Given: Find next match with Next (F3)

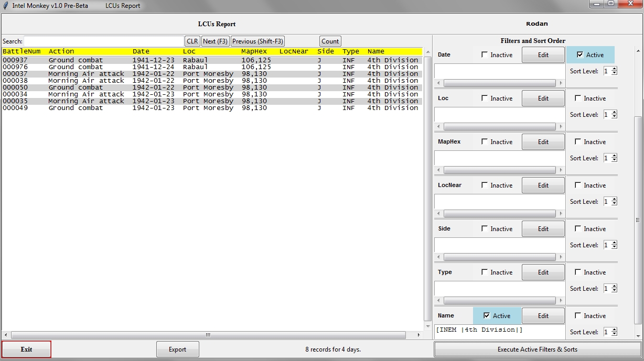Looking at the screenshot, I should 216,41.
